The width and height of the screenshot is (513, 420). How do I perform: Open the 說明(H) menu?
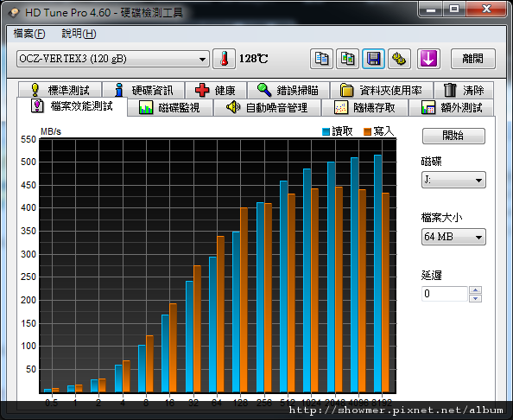pyautogui.click(x=79, y=34)
